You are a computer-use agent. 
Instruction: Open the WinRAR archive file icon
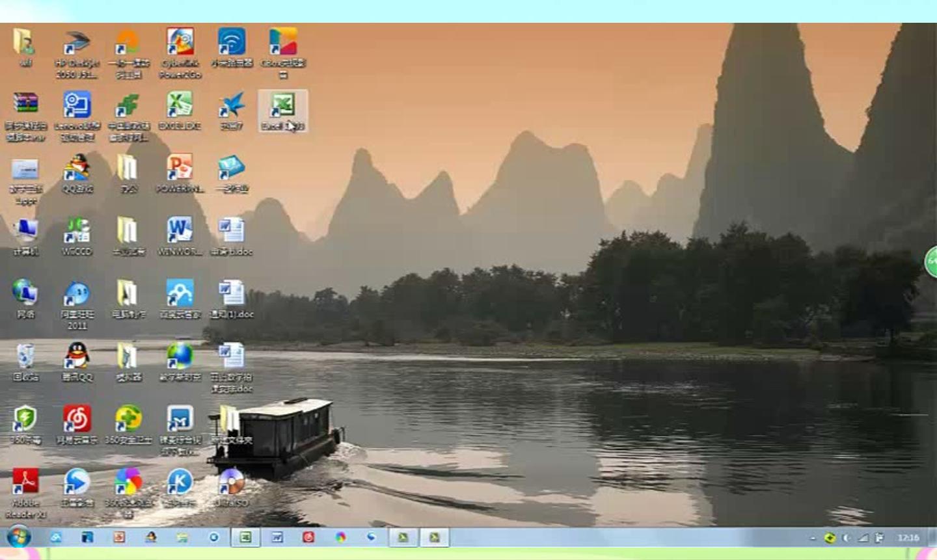(25, 107)
